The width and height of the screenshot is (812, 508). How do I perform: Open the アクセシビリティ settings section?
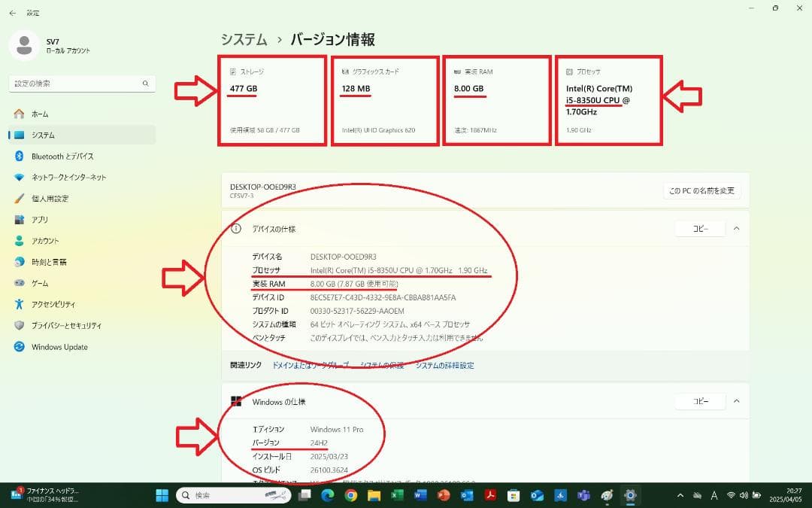coord(53,305)
